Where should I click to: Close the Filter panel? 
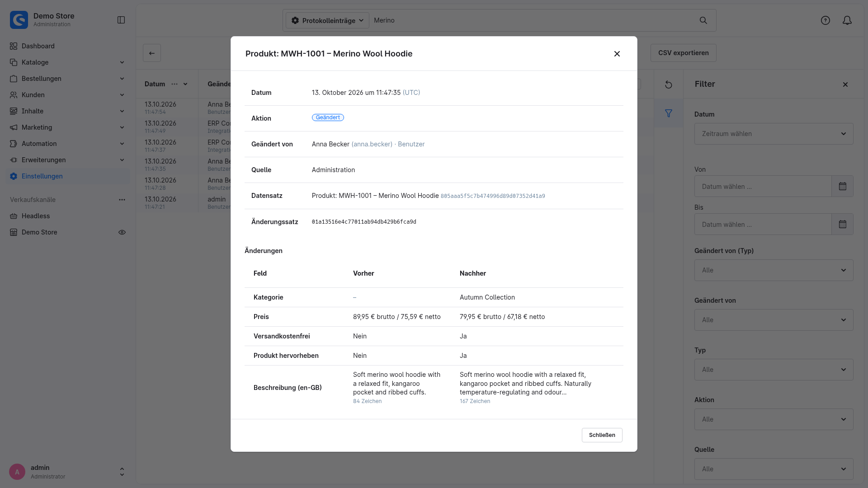point(845,84)
